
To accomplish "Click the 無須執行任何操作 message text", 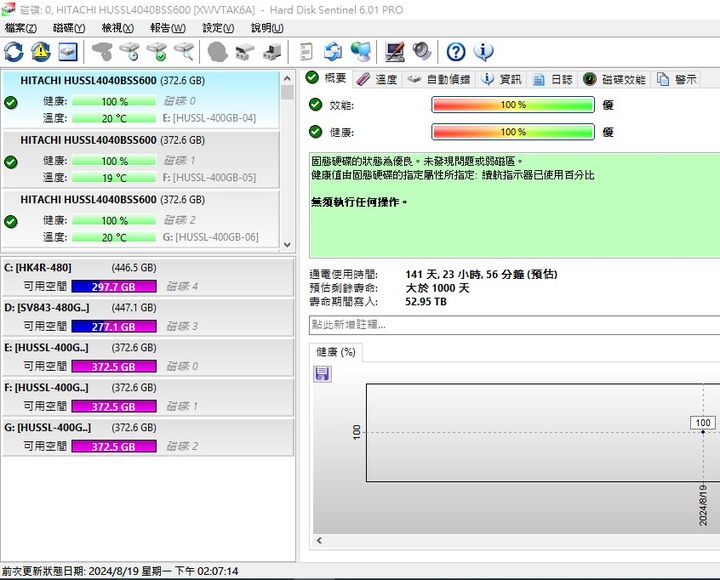I will coord(359,202).
